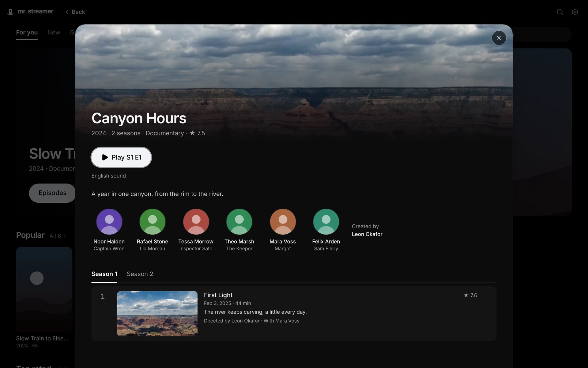The width and height of the screenshot is (588, 368).
Task: Select Theo Marsh's avatar
Action: [x=239, y=222]
